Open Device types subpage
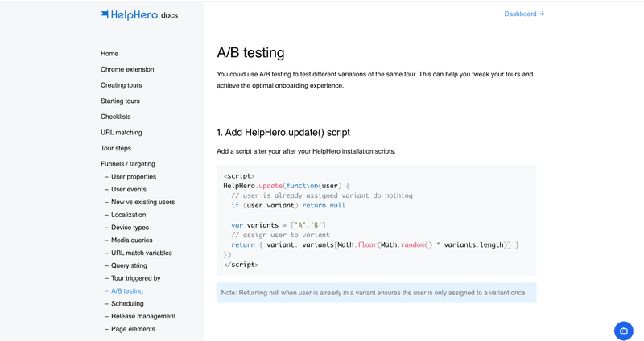The height and width of the screenshot is (341, 644). (x=130, y=228)
